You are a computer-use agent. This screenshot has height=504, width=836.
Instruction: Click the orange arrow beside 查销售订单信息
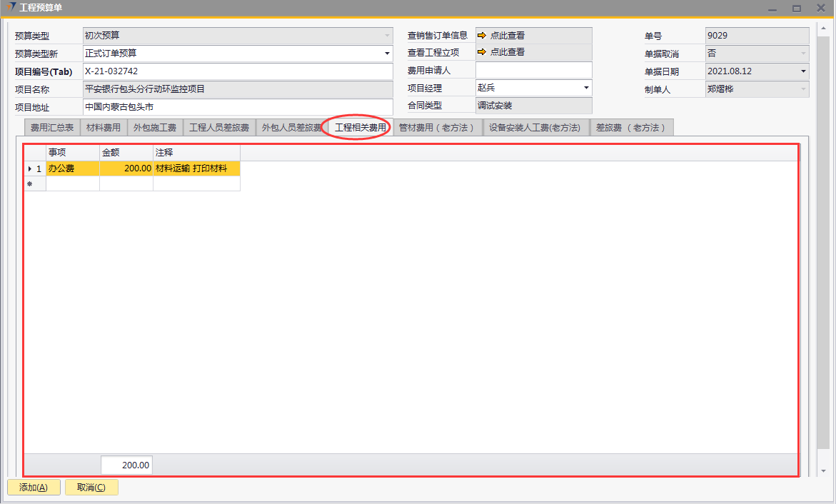[x=482, y=36]
